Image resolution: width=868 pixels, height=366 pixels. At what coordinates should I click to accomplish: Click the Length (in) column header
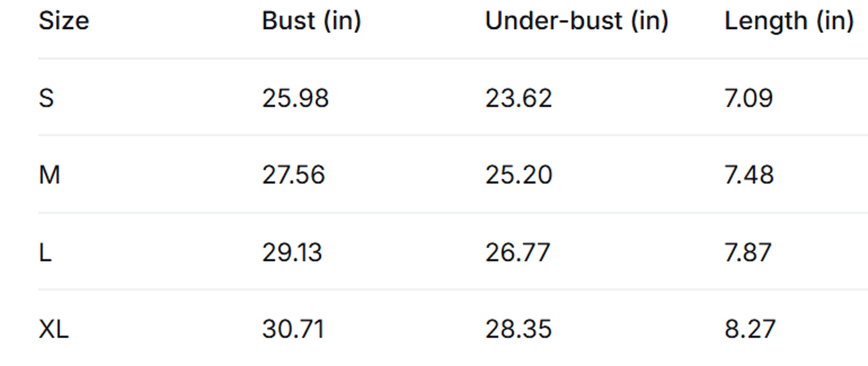click(x=789, y=21)
